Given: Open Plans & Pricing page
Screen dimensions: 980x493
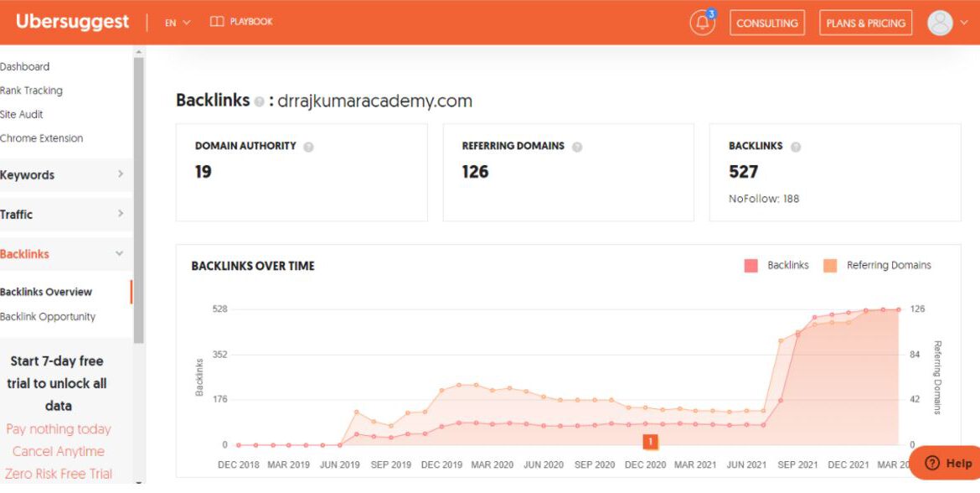Looking at the screenshot, I should [x=865, y=23].
